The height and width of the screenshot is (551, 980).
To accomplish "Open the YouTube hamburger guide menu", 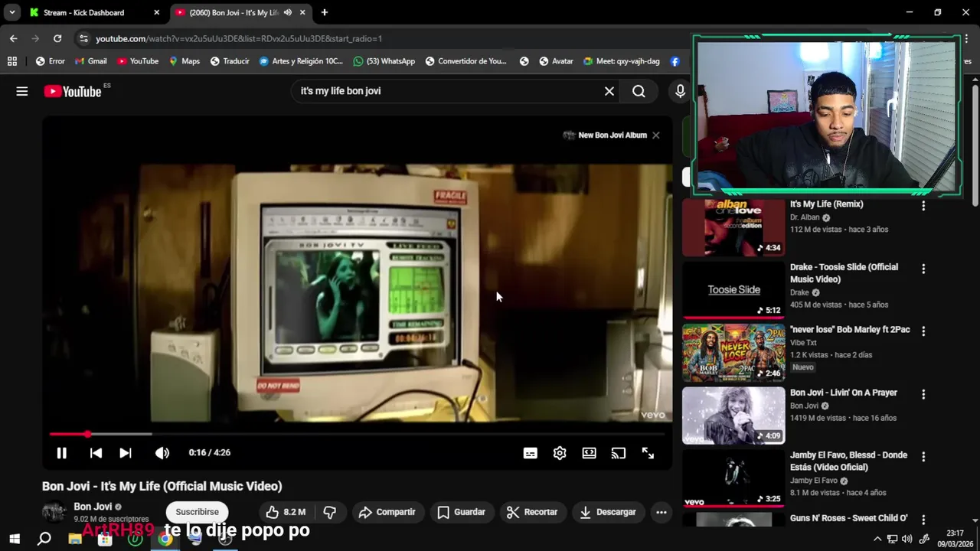I will coord(22,91).
